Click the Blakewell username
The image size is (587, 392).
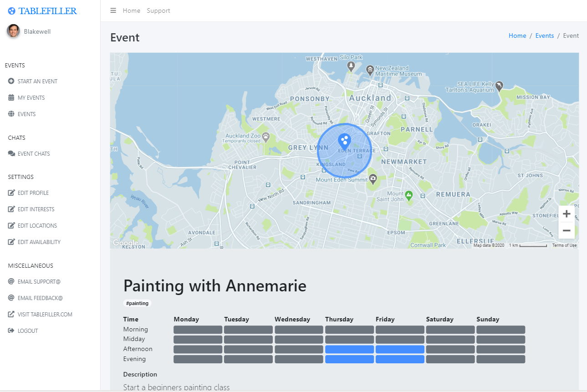click(37, 31)
